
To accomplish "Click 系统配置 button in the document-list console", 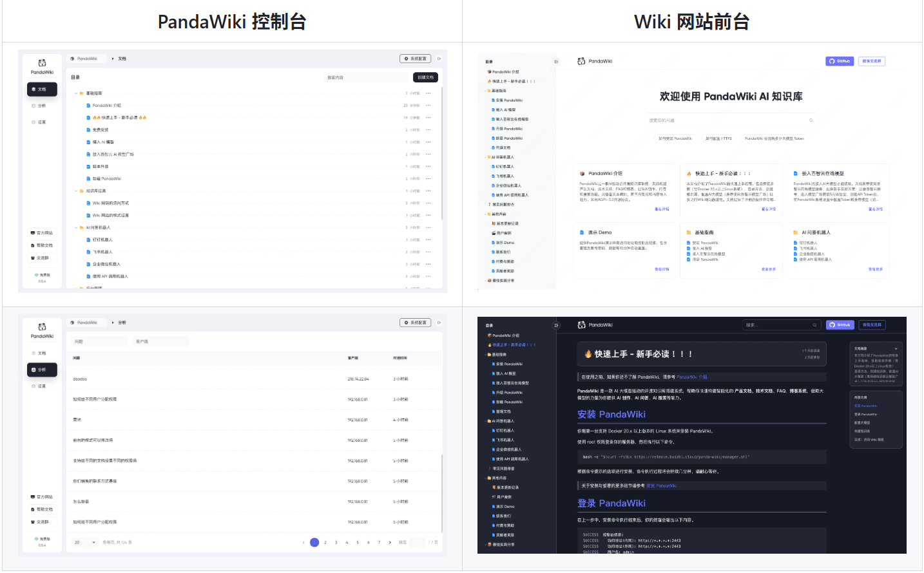I will coord(416,59).
